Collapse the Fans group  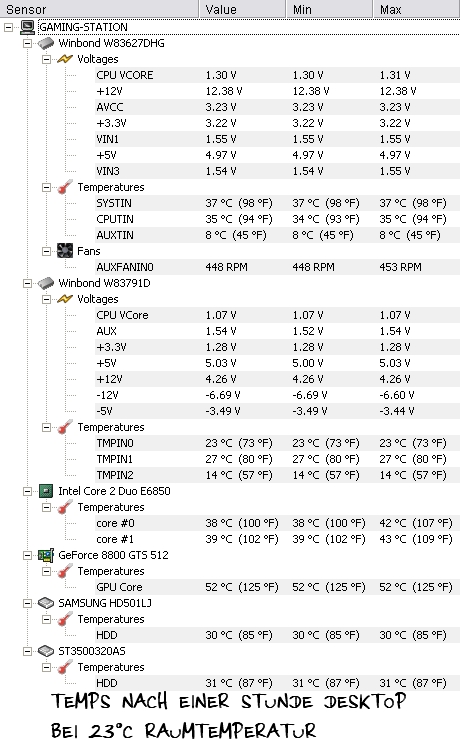[46, 251]
